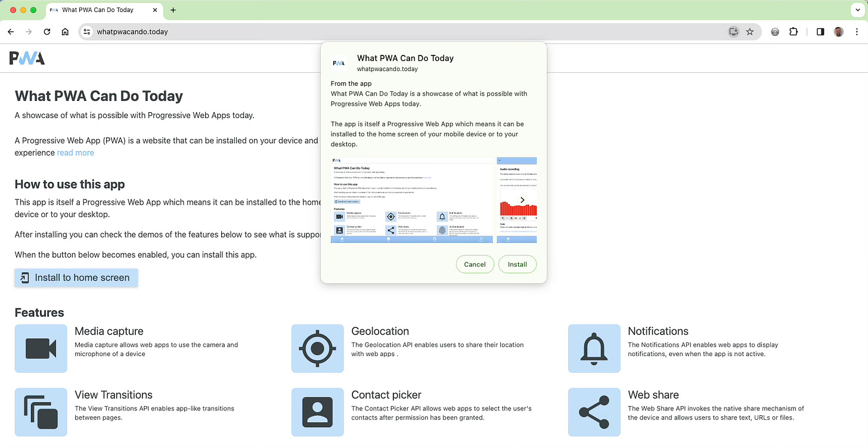Open the read more link
This screenshot has height=448, width=868.
tap(76, 153)
